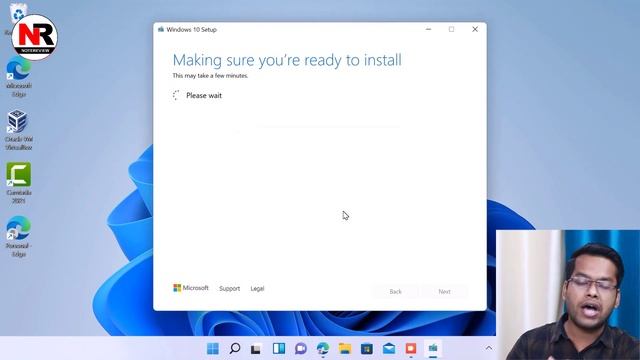Open the Support link in Setup
Viewport: 640px width, 360px height.
pyautogui.click(x=229, y=289)
